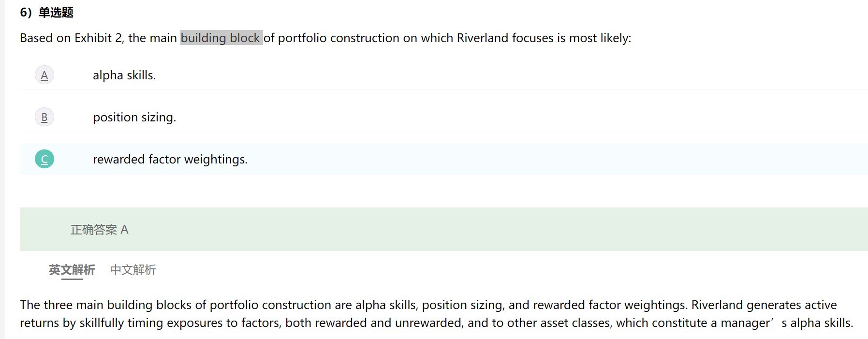
Task: Click the row containing option A
Action: [x=444, y=75]
